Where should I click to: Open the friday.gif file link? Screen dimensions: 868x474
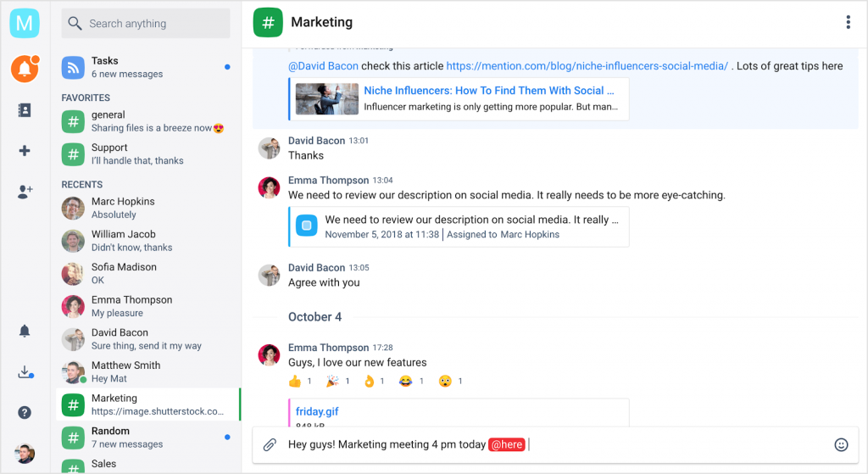click(x=317, y=411)
